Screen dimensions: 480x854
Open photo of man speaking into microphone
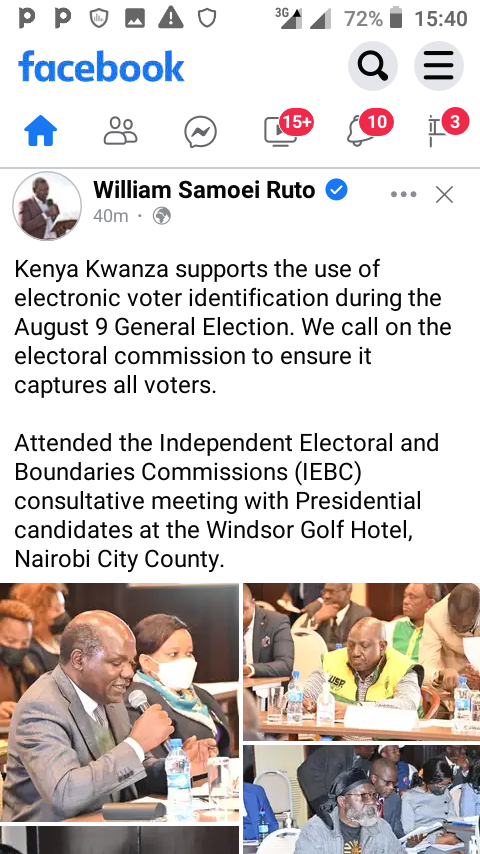pyautogui.click(x=119, y=702)
